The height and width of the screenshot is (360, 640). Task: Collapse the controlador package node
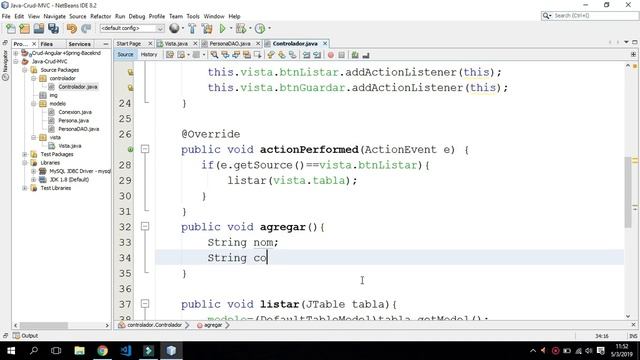(34, 78)
